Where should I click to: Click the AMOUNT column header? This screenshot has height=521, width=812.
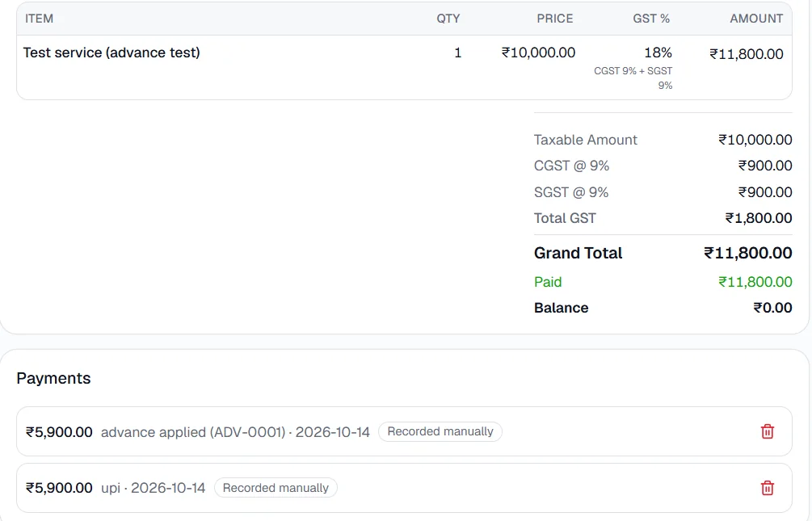click(756, 19)
